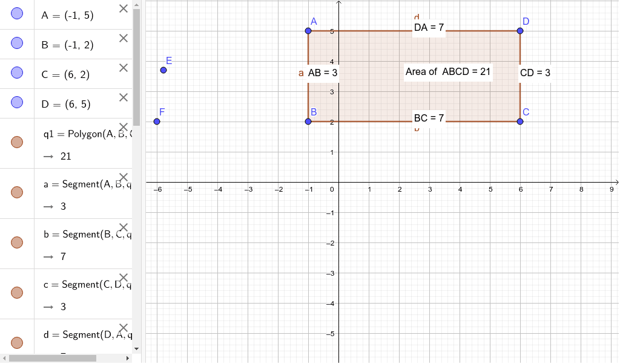
Task: Click the segment b result value 7
Action: coord(63,256)
